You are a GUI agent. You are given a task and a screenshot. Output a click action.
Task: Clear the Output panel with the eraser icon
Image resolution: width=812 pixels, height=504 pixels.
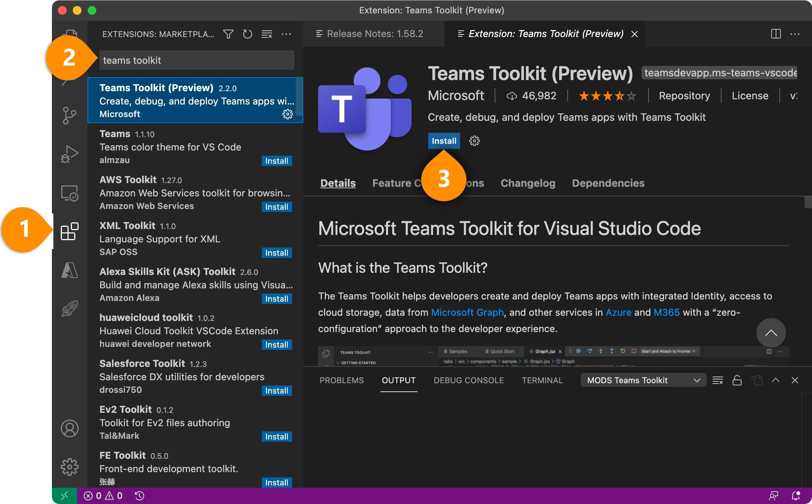point(718,380)
